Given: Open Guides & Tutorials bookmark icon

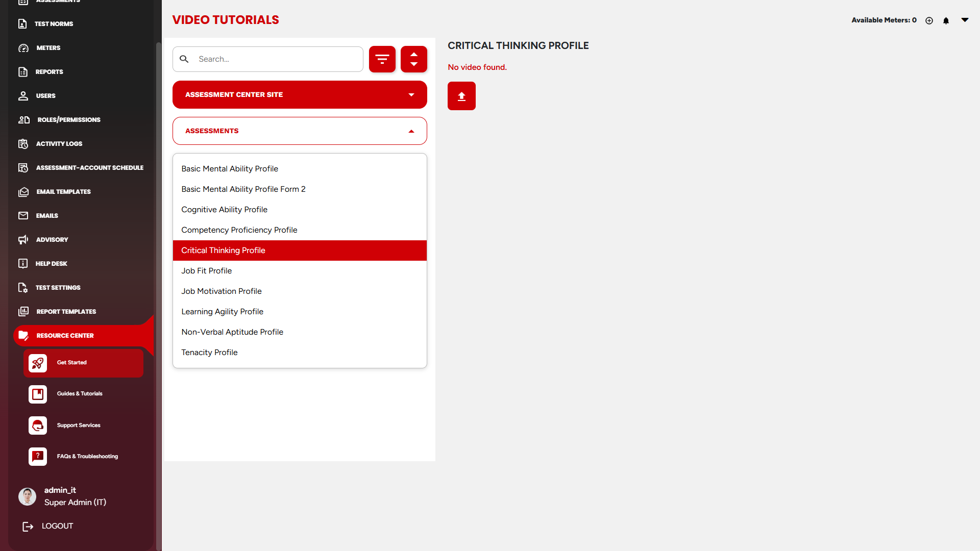Looking at the screenshot, I should point(38,394).
